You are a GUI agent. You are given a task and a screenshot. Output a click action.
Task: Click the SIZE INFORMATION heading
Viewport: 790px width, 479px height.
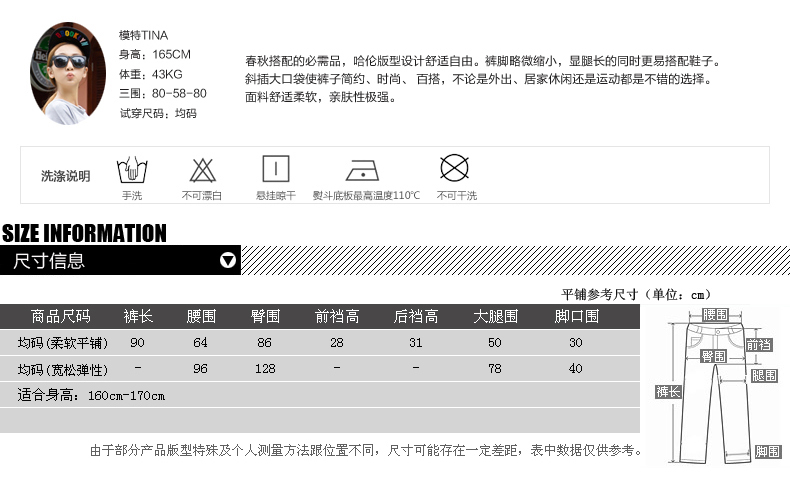pos(84,234)
